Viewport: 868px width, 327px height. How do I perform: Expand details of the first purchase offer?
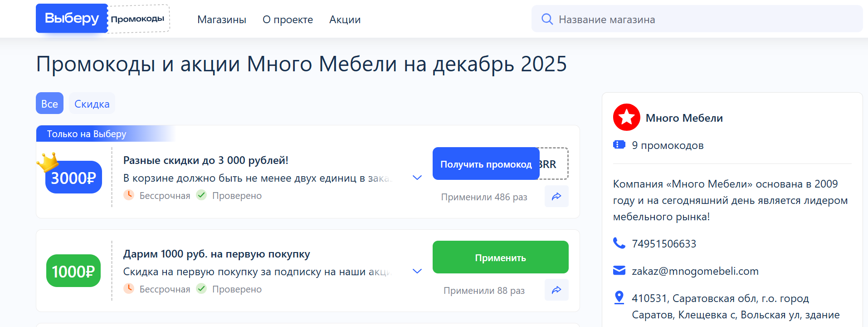(x=417, y=271)
